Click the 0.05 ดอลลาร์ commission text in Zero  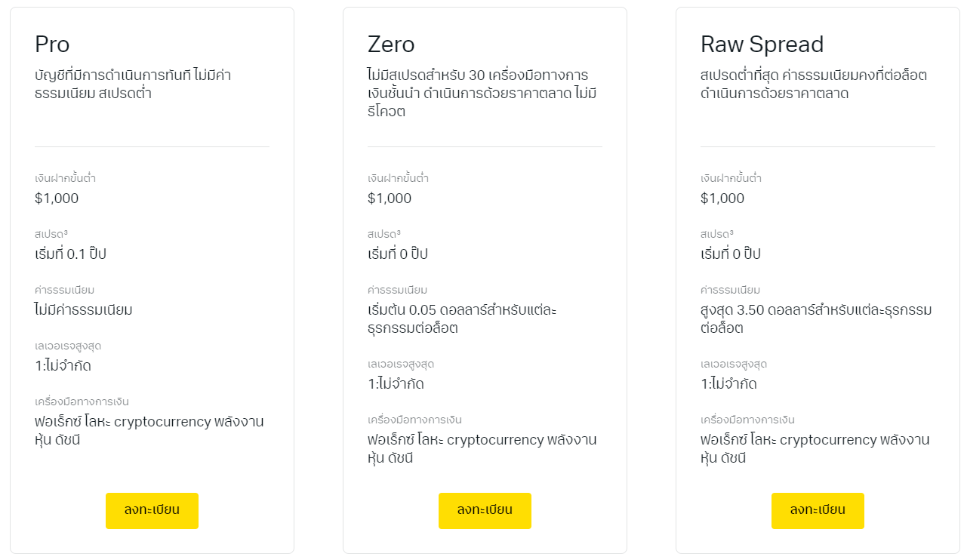[462, 318]
